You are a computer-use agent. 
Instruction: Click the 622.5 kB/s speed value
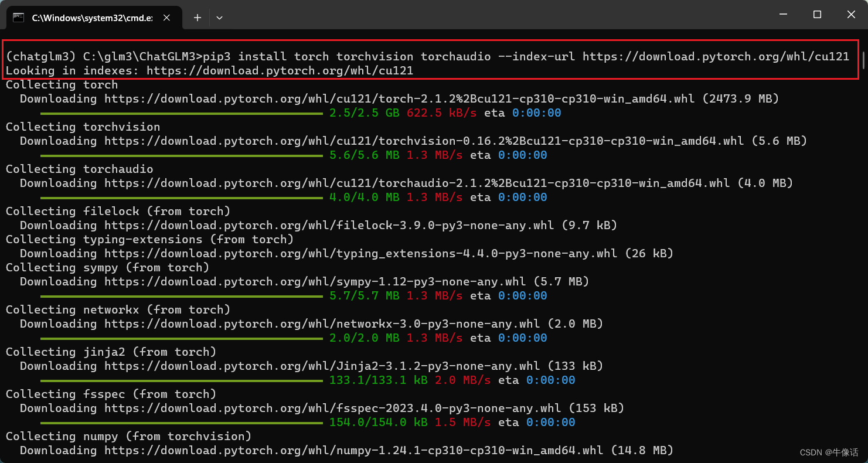point(441,113)
